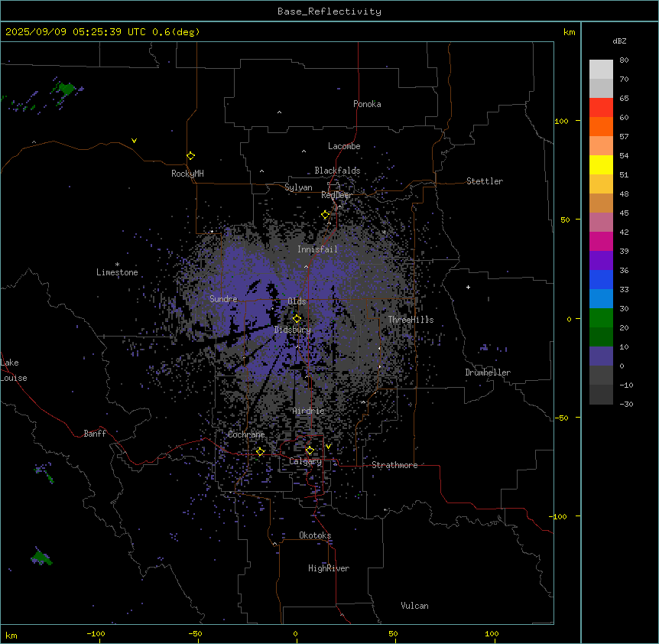Click the yellow marker south of RedDeer

click(325, 215)
